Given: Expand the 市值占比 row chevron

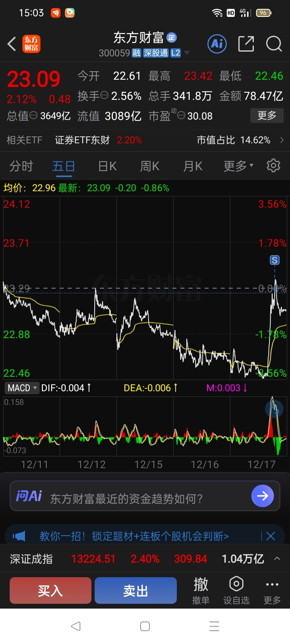Looking at the screenshot, I should [x=282, y=140].
